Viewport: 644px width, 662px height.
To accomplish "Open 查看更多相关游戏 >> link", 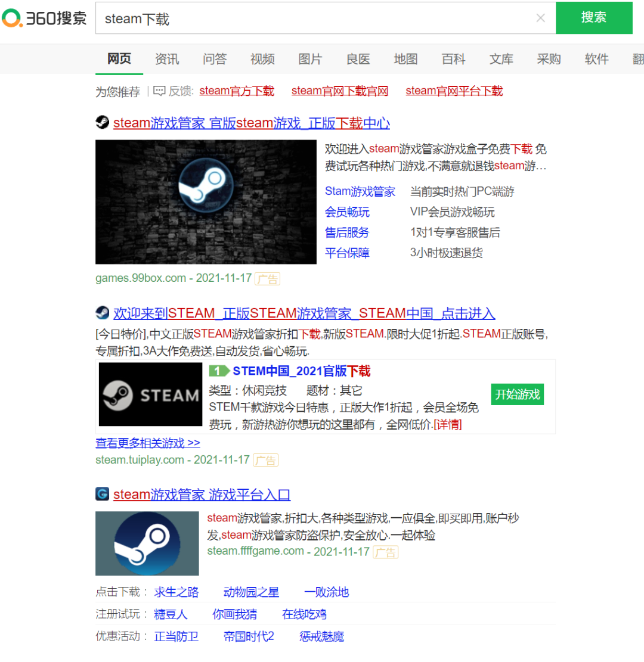I will coord(148,443).
